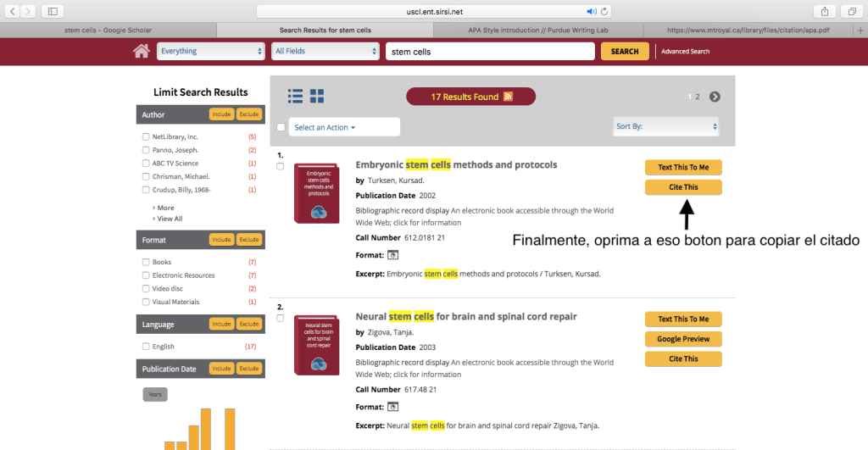This screenshot has height=450, width=868.
Task: Open the All Fields dropdown
Action: (325, 52)
